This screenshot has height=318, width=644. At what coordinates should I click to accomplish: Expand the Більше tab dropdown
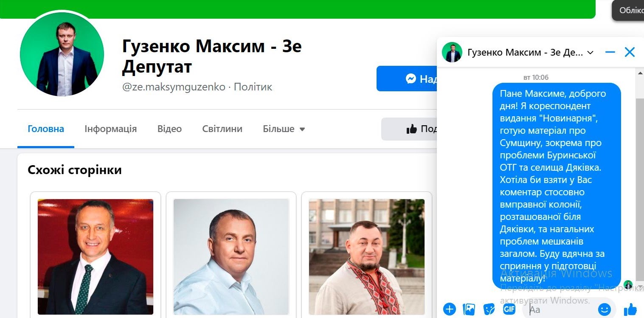click(284, 129)
